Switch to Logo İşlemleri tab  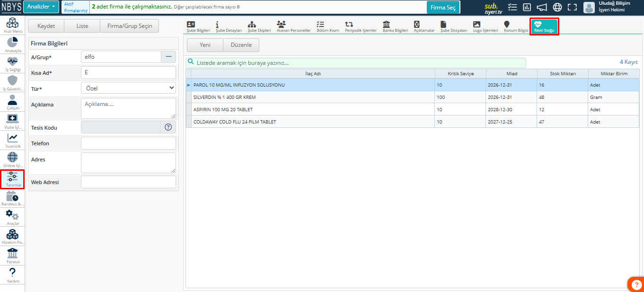point(485,27)
